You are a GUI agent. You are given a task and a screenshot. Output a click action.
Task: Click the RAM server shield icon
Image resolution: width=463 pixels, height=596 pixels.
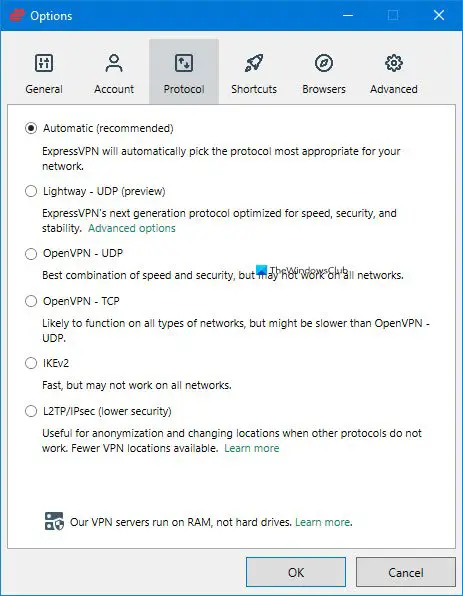54,521
